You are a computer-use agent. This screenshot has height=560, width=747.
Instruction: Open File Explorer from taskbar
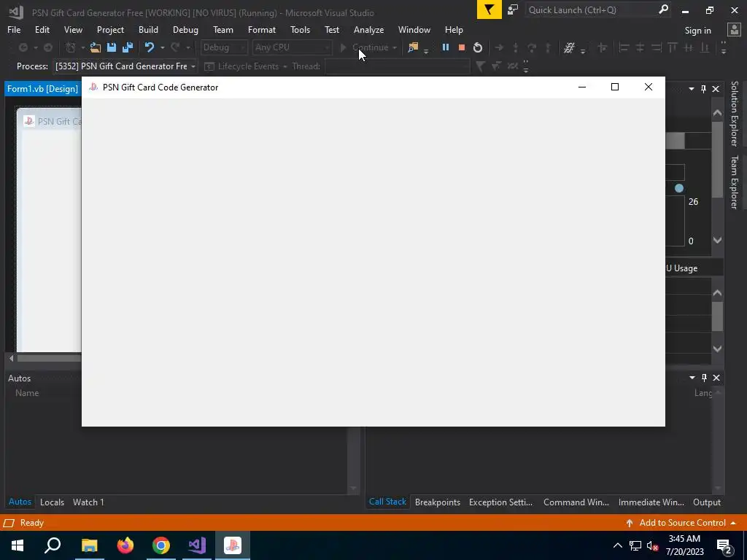tap(89, 545)
